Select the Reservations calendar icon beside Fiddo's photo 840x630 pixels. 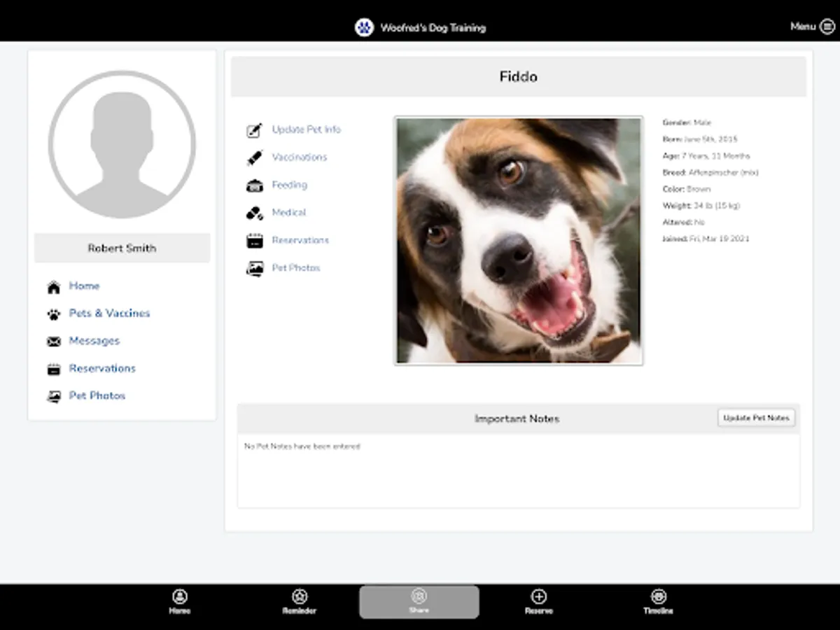[x=253, y=240]
